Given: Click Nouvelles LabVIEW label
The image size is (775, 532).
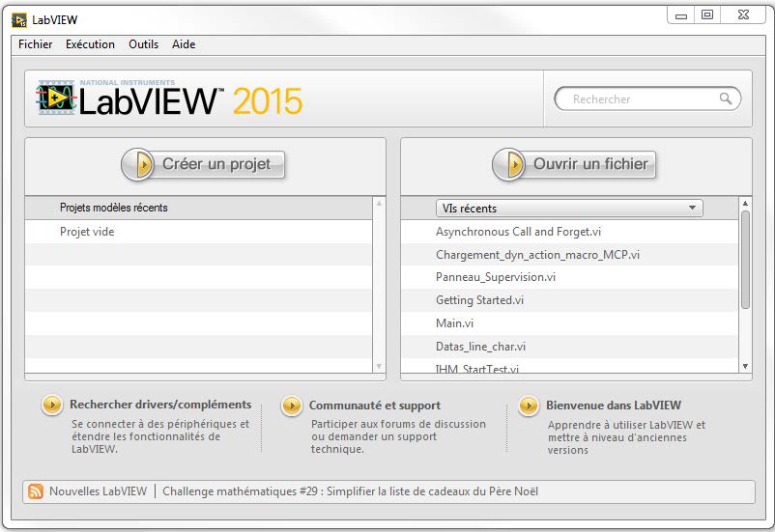Looking at the screenshot, I should pyautogui.click(x=98, y=491).
